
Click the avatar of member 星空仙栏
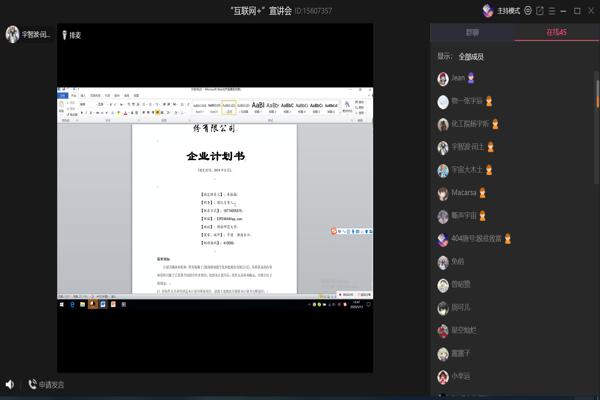443,330
